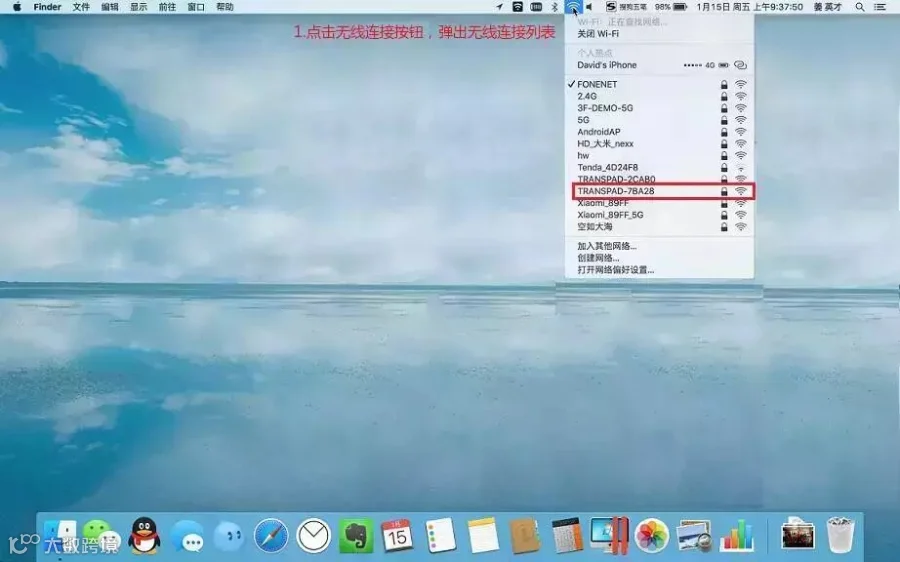Turn off Wi-Fi via 关闭 Wi-Fi
This screenshot has width=900, height=562.
coord(659,34)
